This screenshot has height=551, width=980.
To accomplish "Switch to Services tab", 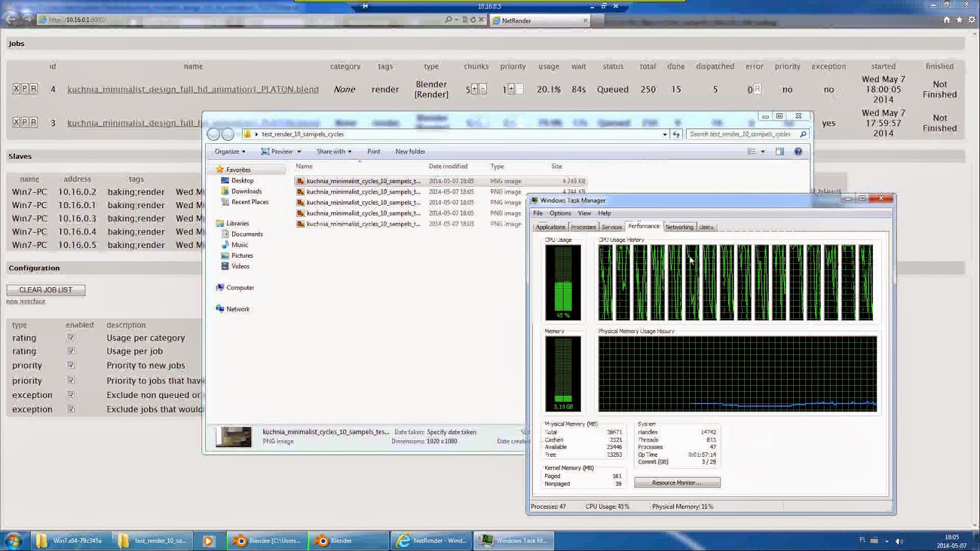I will coord(611,227).
